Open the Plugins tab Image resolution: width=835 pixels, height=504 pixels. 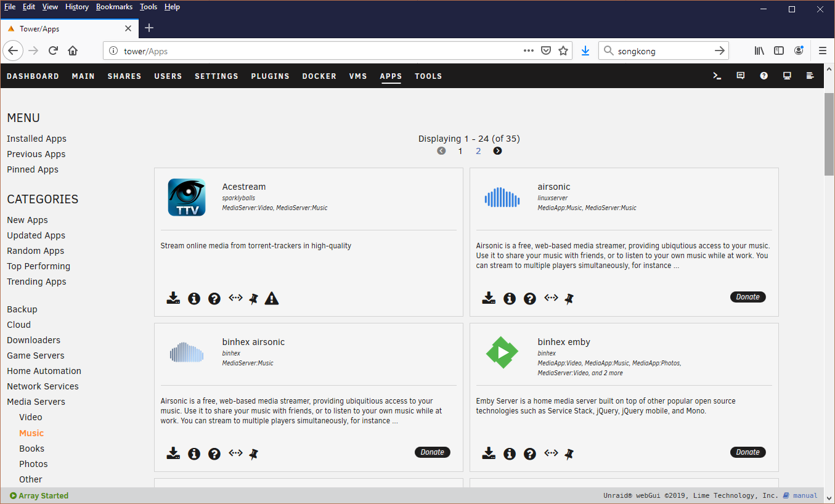point(270,76)
